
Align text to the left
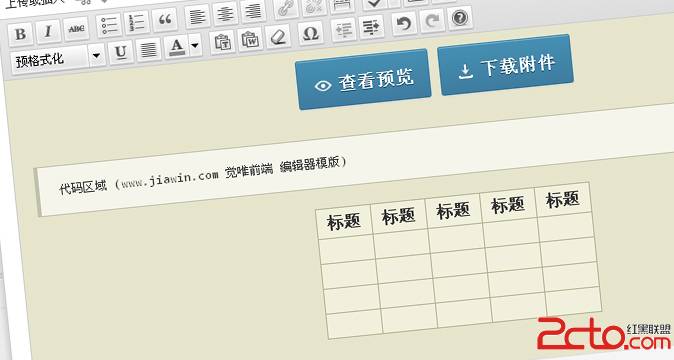197,16
